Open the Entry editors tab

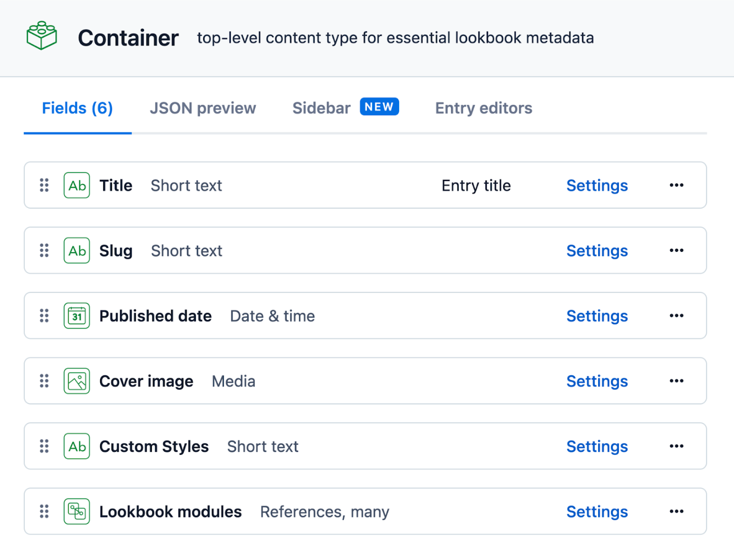click(x=483, y=108)
